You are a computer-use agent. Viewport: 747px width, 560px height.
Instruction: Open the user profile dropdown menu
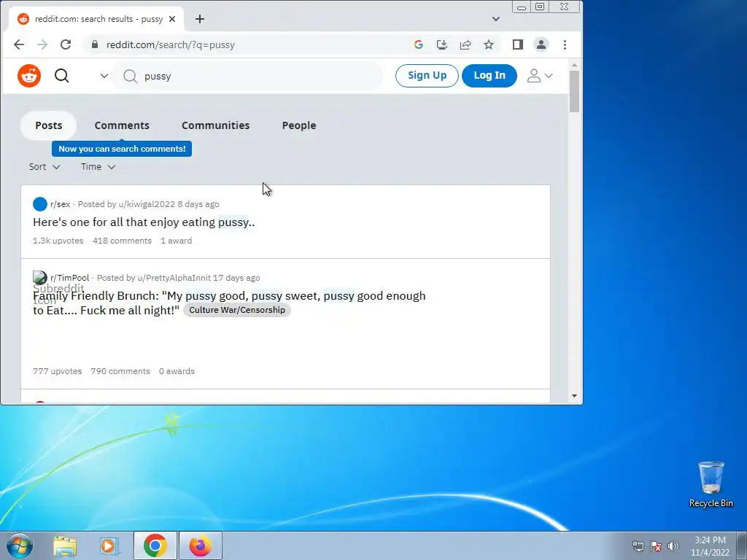click(539, 76)
